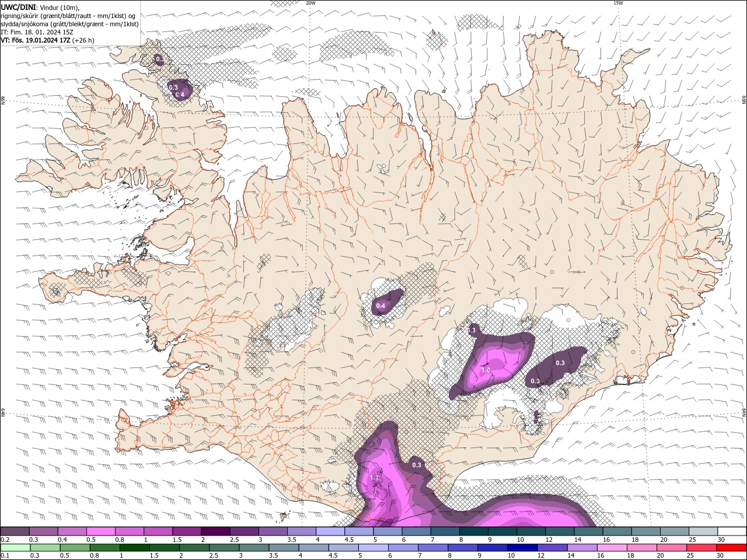Screen dimensions: 747x560
Task: Select the white 30 swatch in upper legend
Action: 732,531
